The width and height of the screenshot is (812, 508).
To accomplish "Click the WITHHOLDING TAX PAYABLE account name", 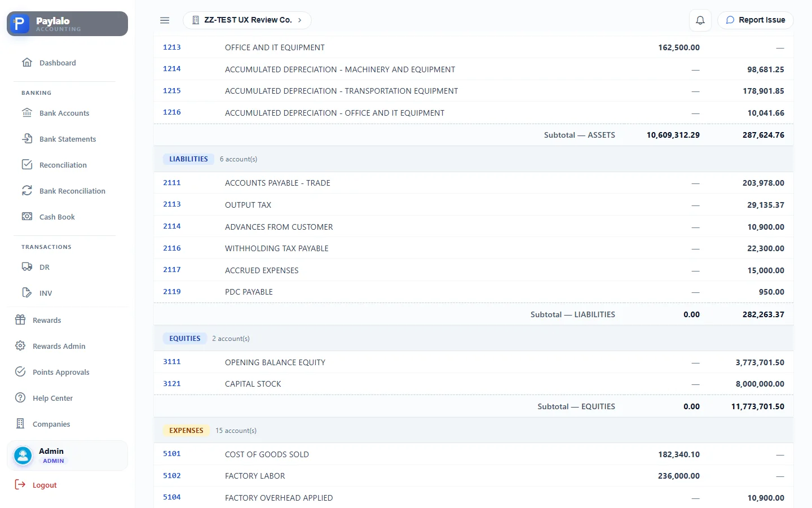I will tap(277, 248).
